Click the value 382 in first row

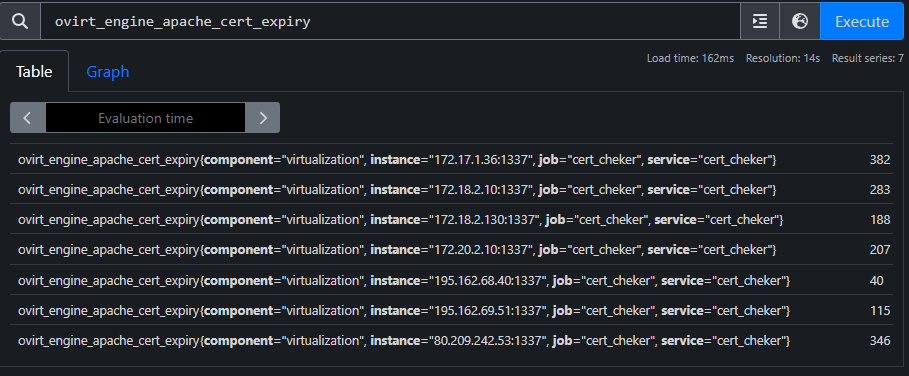pos(879,159)
